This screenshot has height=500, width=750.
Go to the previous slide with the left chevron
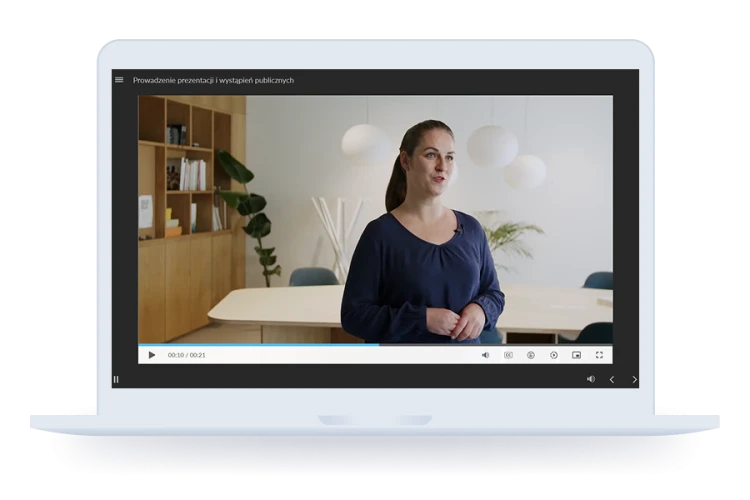(x=612, y=379)
